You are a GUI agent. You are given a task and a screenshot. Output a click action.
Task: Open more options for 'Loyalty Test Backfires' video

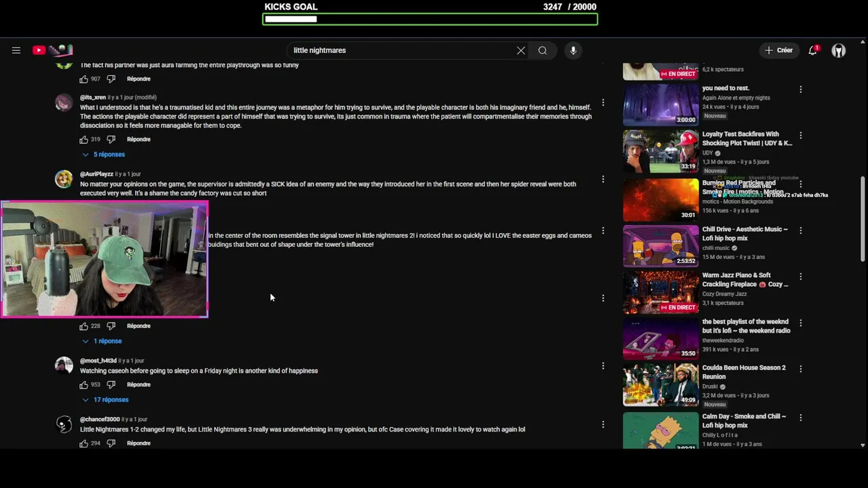pyautogui.click(x=800, y=135)
